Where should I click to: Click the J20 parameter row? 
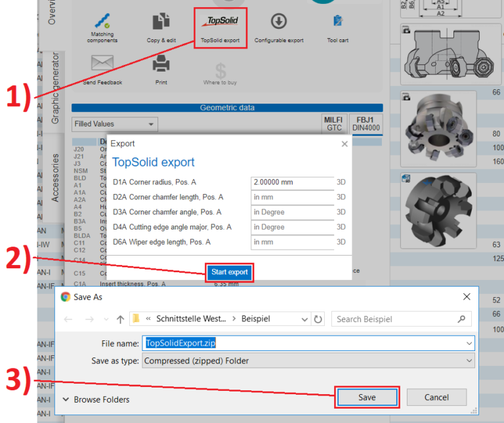pyautogui.click(x=89, y=150)
